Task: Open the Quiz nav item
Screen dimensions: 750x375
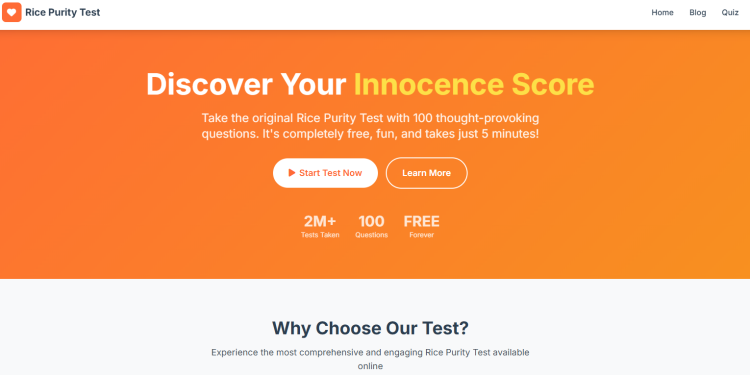Action: point(730,12)
